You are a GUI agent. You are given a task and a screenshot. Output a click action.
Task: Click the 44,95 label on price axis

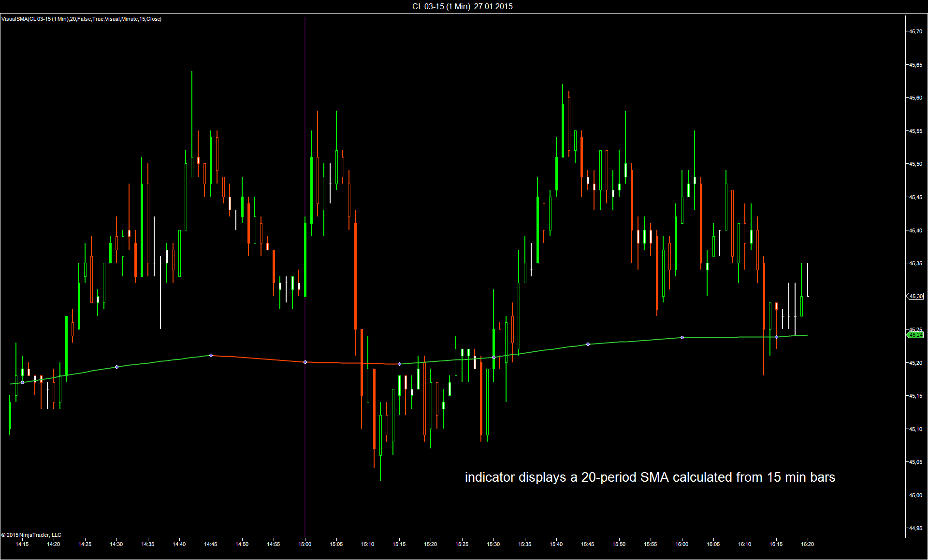pos(915,528)
